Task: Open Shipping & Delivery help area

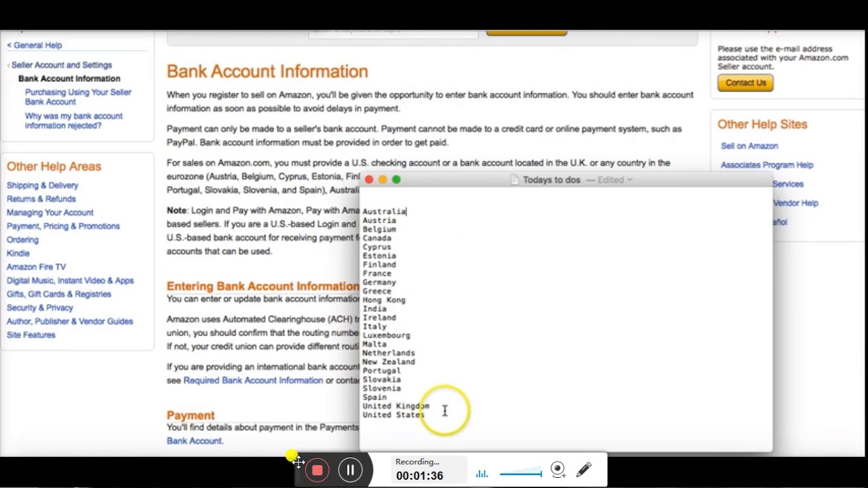Action: pos(42,186)
